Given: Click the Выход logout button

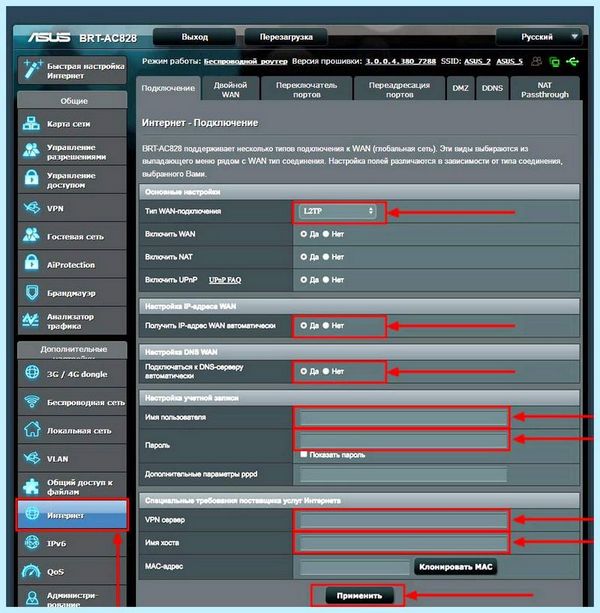Looking at the screenshot, I should (194, 37).
